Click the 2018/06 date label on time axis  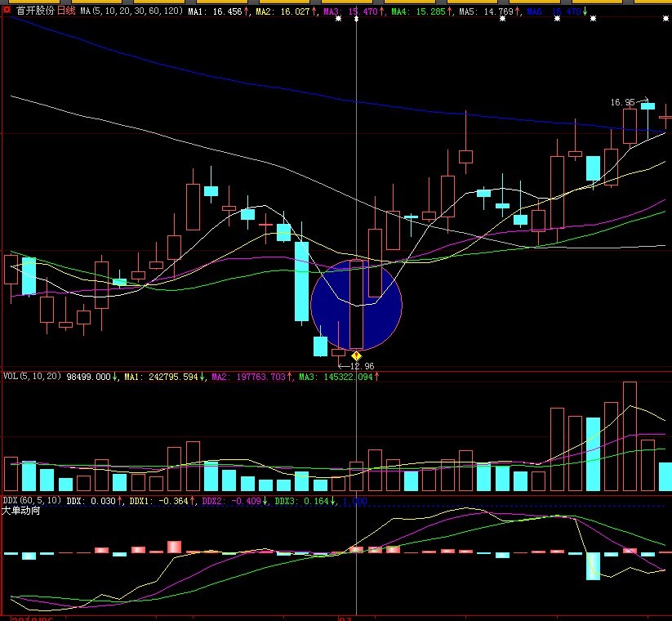32,619
